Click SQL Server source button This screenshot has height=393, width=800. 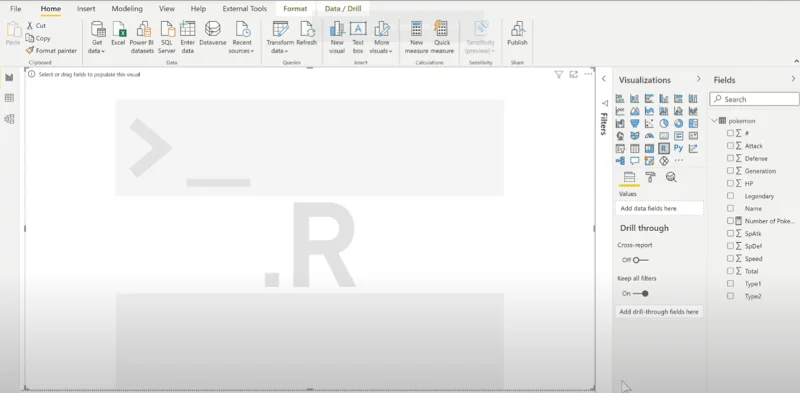167,38
